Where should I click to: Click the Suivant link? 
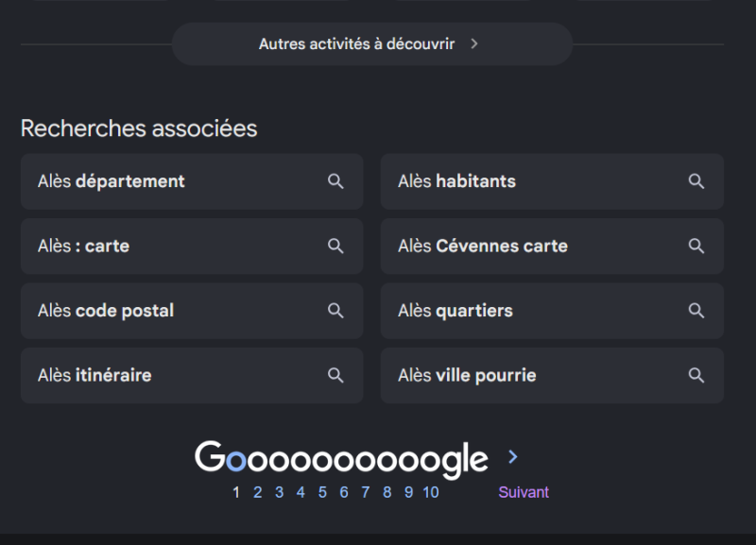tap(524, 492)
